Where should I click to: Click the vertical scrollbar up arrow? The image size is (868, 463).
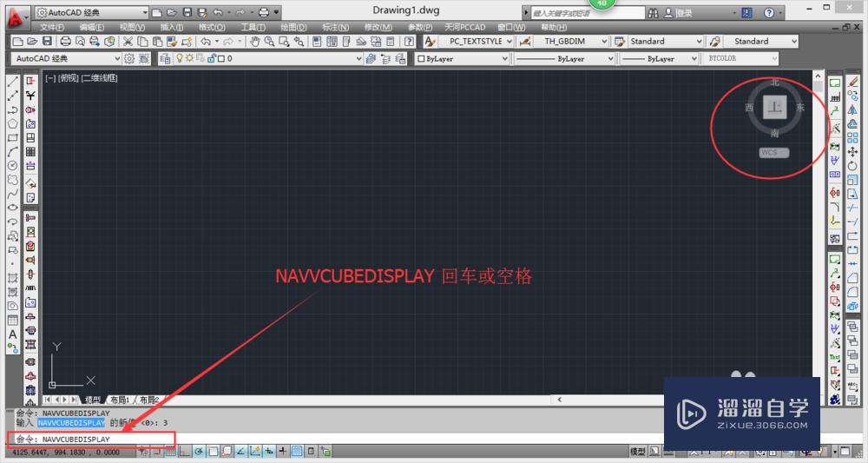pyautogui.click(x=818, y=76)
